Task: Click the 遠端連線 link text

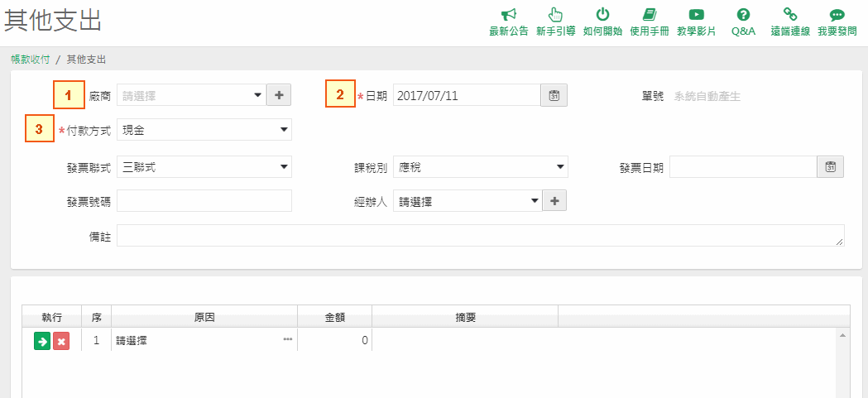Action: click(x=790, y=31)
